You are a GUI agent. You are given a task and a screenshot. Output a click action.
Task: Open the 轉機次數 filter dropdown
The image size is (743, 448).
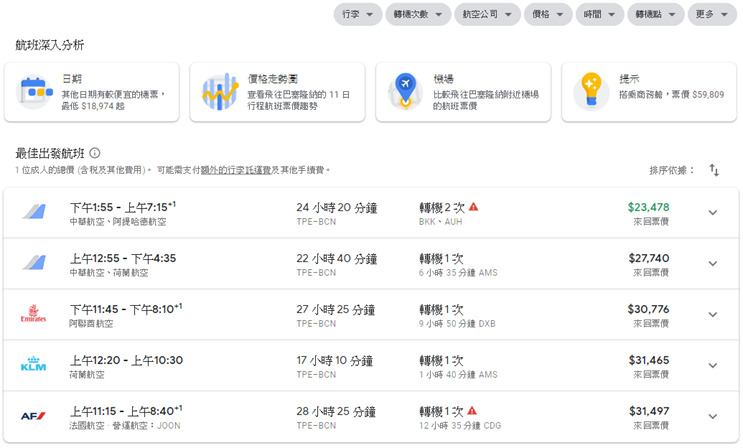point(417,15)
